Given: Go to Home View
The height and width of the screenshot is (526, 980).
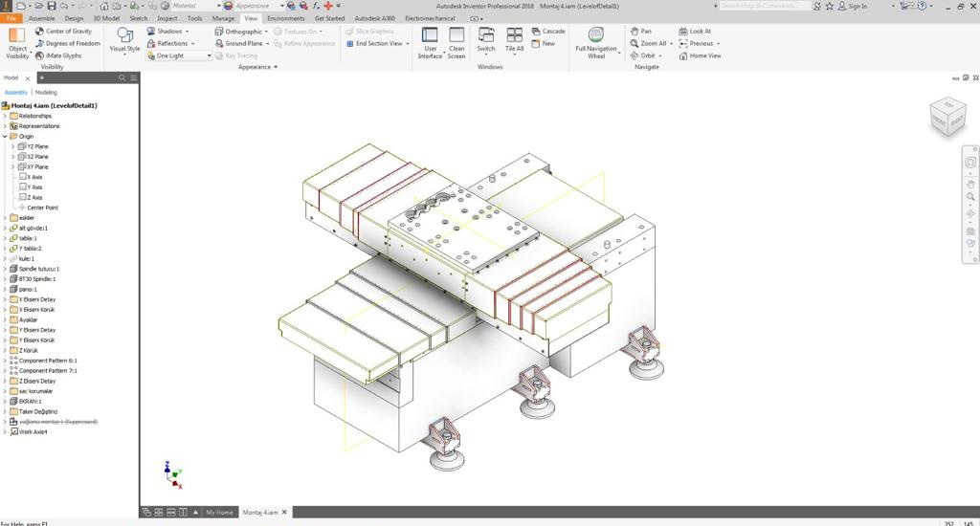Looking at the screenshot, I should pyautogui.click(x=683, y=55).
